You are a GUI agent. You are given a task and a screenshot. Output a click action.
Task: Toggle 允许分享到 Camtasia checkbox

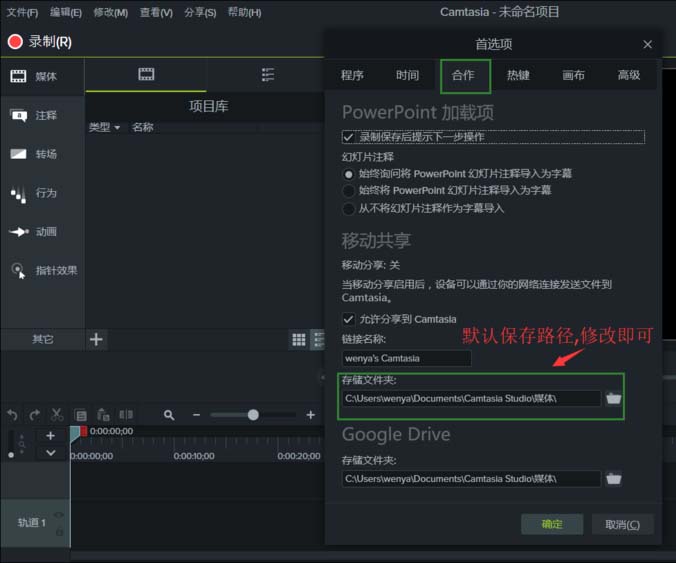click(348, 319)
